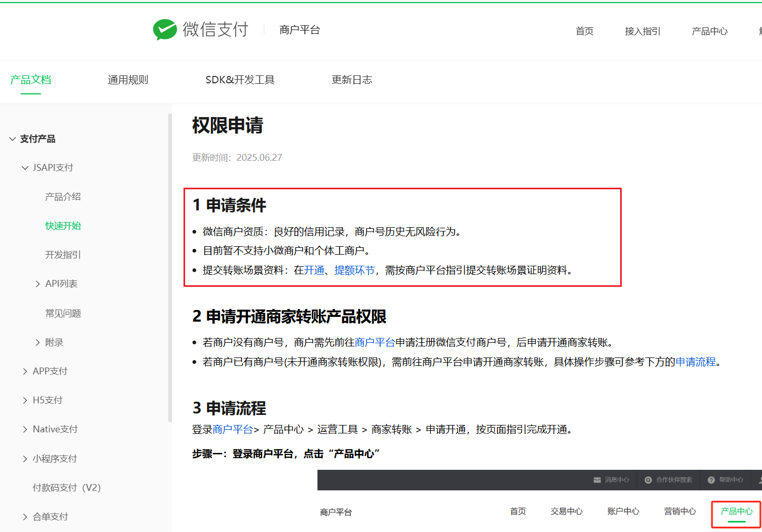Click the 营销中心 tab in the guide image

click(680, 511)
